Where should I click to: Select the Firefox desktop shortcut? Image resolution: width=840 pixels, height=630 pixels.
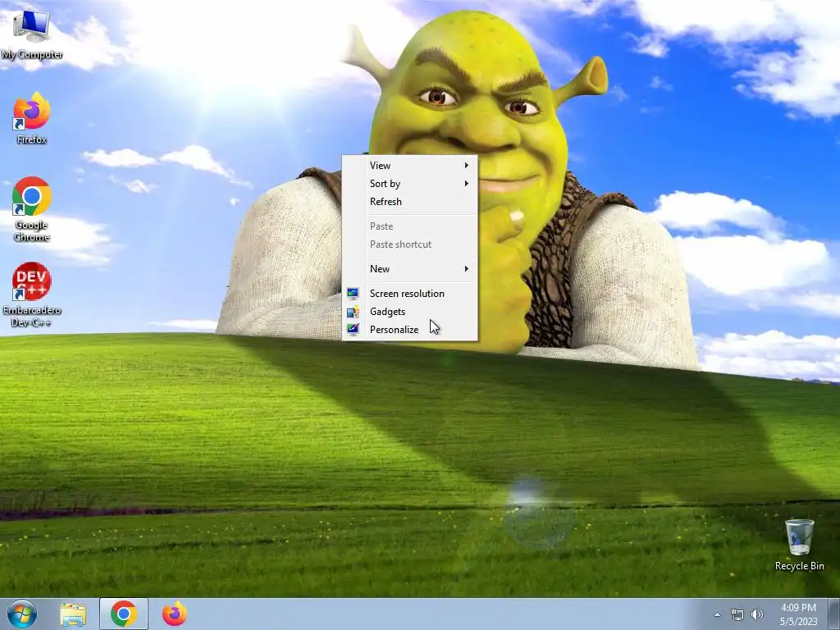(32, 119)
